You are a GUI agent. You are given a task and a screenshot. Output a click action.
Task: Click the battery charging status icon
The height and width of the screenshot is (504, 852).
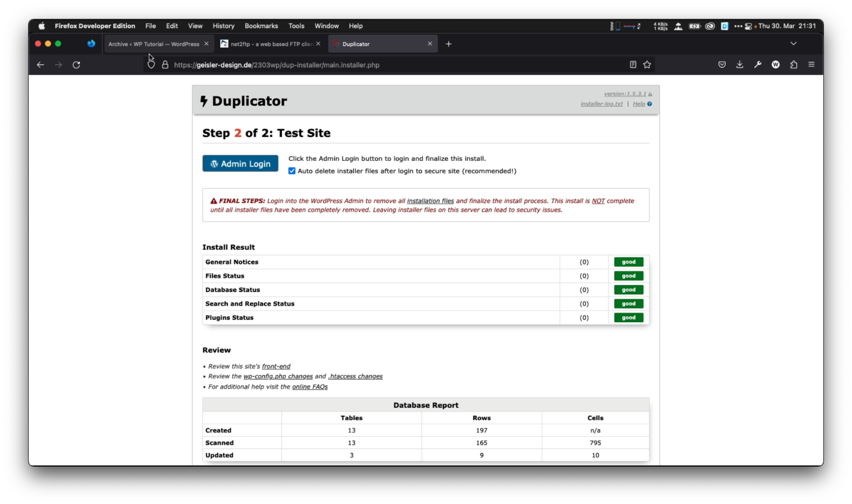[695, 26]
